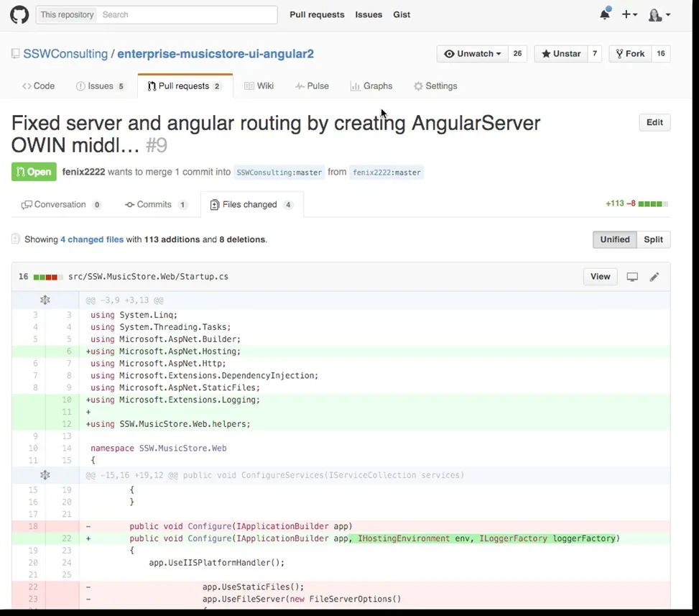
Task: Click the +113 −8 diffstat indicator
Action: coord(636,204)
